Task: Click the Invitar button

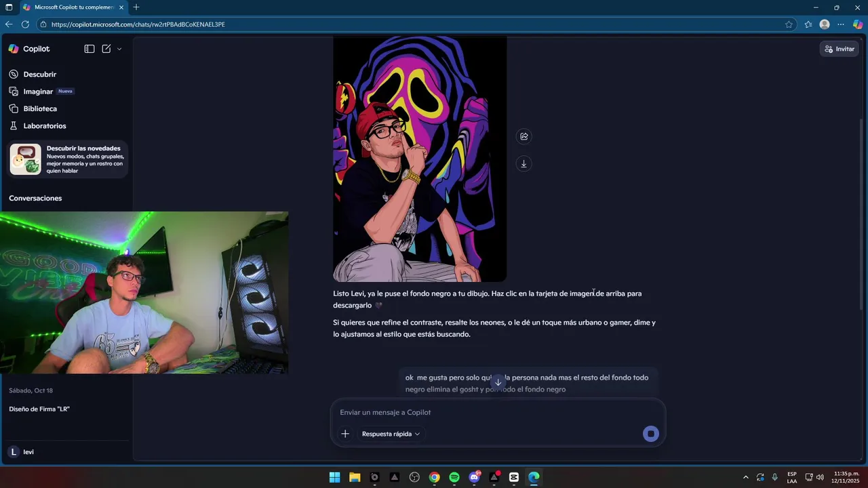Action: (840, 49)
